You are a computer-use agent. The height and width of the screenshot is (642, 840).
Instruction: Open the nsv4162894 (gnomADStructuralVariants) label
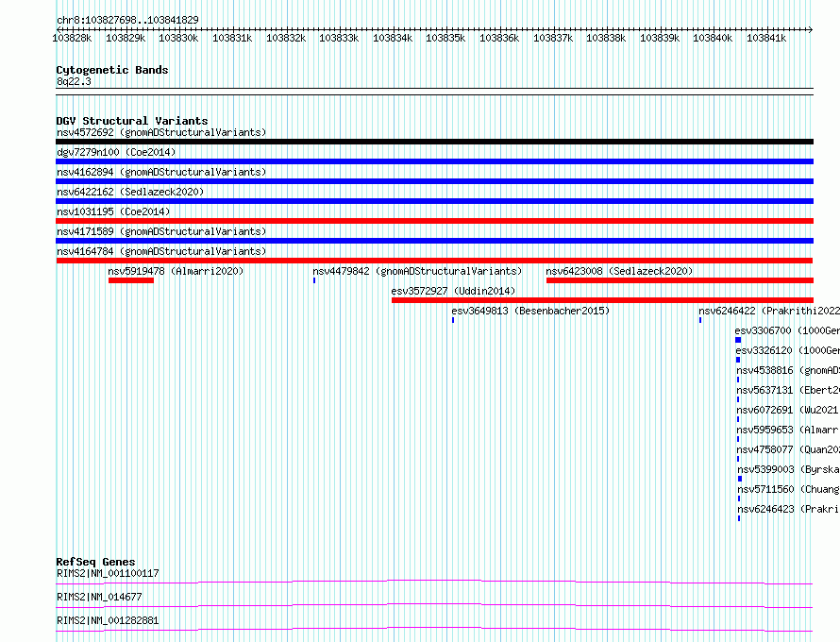[161, 172]
